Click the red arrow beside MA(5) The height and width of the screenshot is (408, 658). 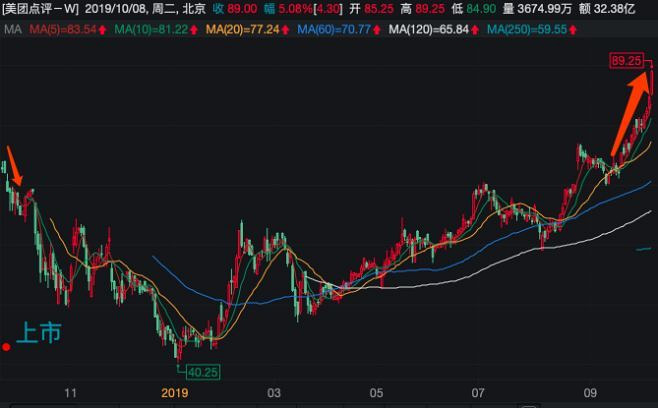pos(102,30)
